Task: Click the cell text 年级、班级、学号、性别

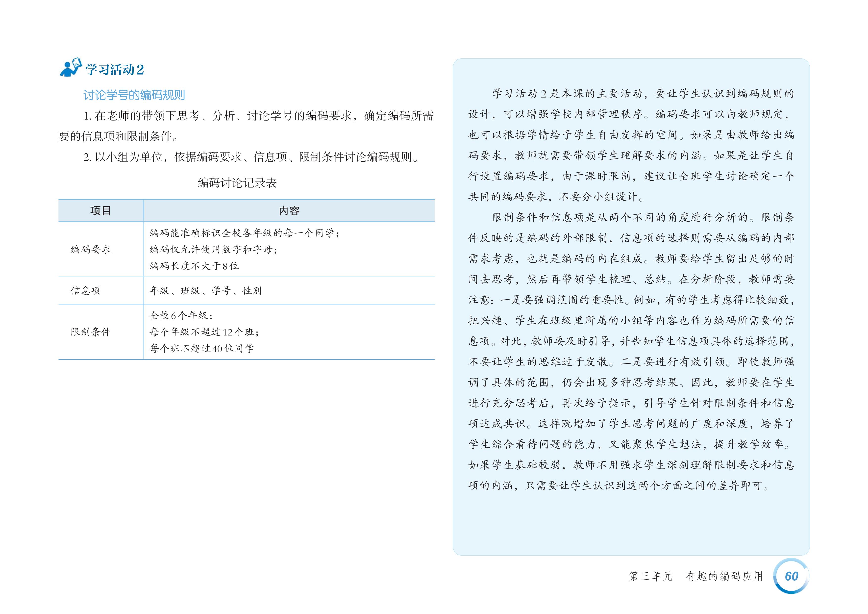Action: pyautogui.click(x=205, y=290)
